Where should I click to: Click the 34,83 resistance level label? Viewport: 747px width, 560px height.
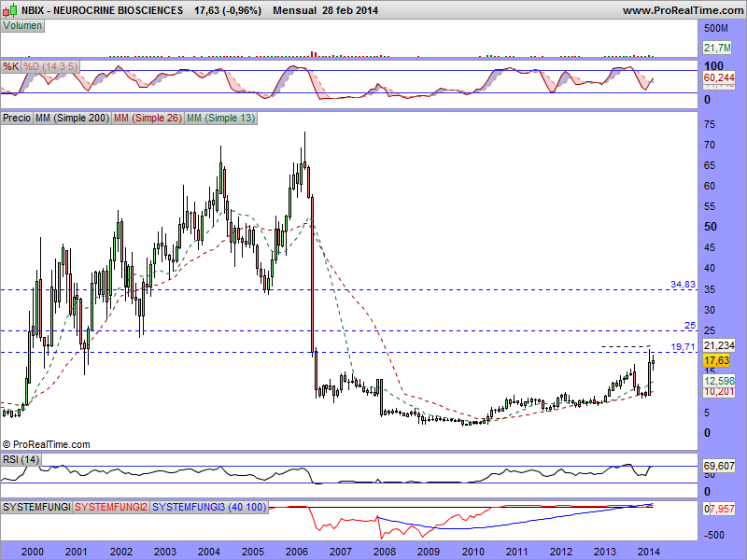point(683,285)
